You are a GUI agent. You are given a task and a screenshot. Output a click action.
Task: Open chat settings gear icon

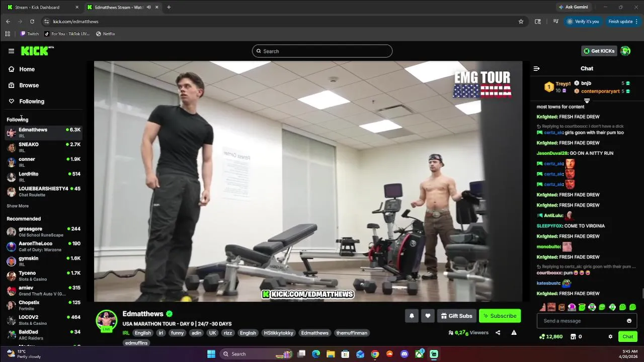610,337
